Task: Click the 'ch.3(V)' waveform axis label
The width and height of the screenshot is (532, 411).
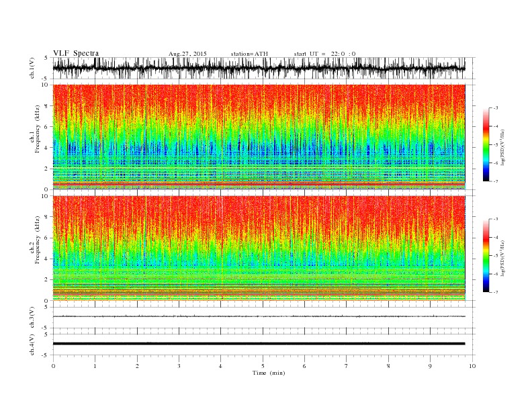Action: pos(32,318)
